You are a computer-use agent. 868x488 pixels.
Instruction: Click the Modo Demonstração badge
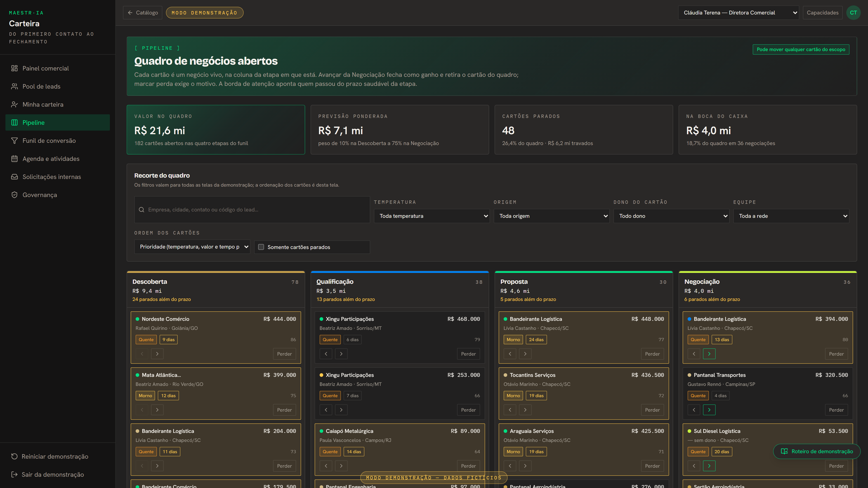[205, 13]
